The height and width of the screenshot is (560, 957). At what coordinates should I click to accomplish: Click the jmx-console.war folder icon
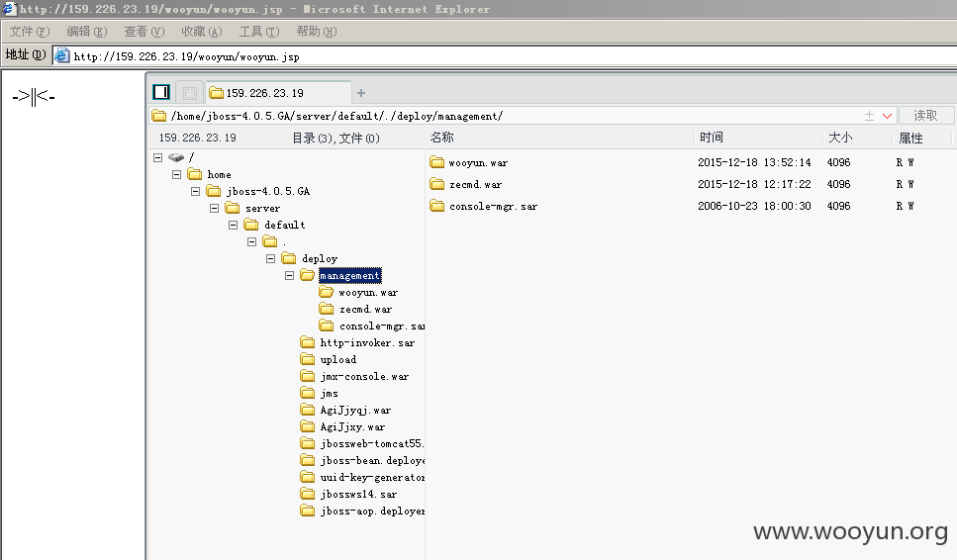coord(308,376)
